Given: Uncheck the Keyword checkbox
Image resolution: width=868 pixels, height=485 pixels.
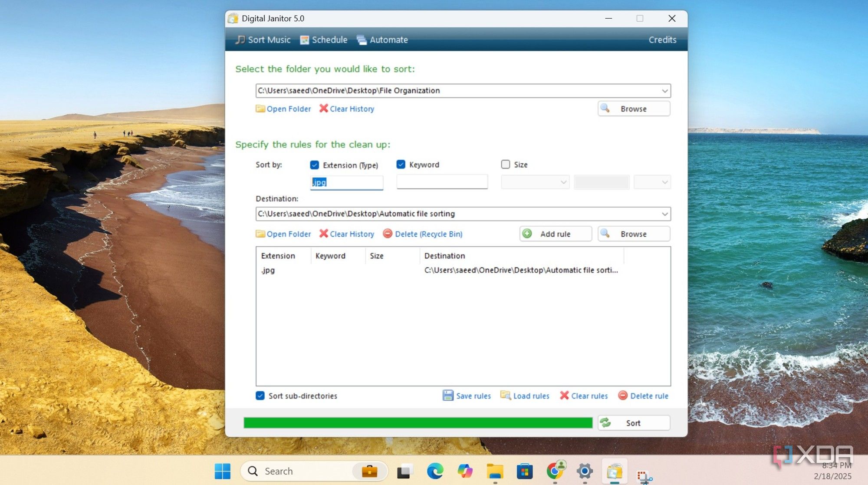Looking at the screenshot, I should coord(401,165).
